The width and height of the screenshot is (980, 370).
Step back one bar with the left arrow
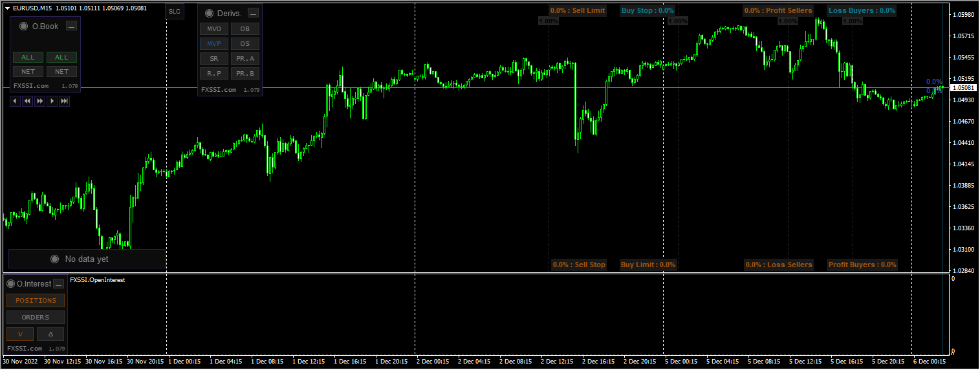click(x=15, y=101)
